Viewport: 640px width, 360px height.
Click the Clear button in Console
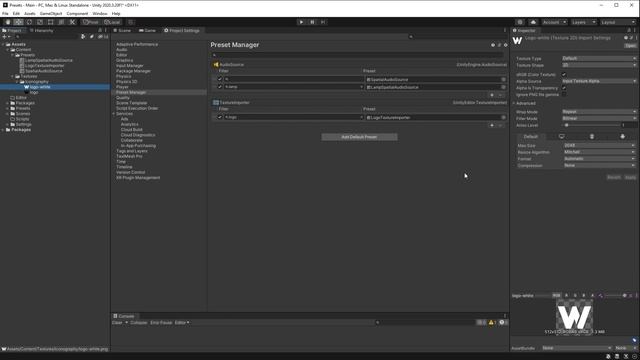click(x=117, y=322)
